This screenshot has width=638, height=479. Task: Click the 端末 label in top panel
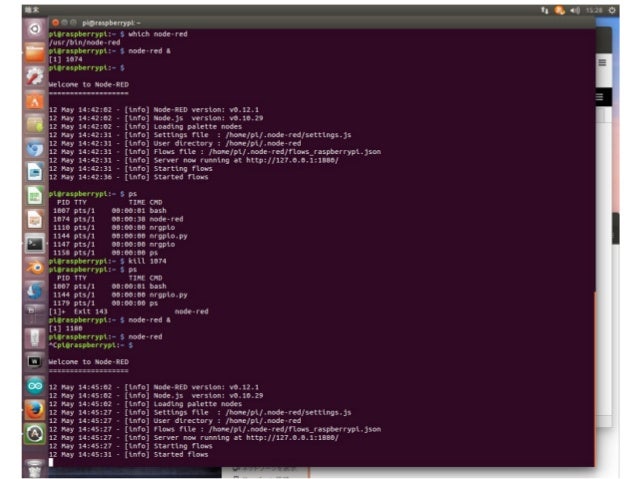pyautogui.click(x=32, y=10)
